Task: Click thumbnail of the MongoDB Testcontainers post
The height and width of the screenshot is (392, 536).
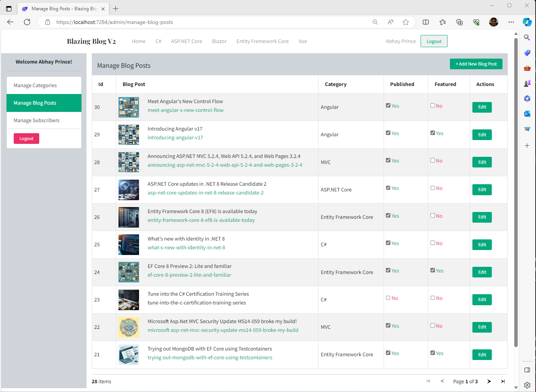Action: tap(129, 355)
